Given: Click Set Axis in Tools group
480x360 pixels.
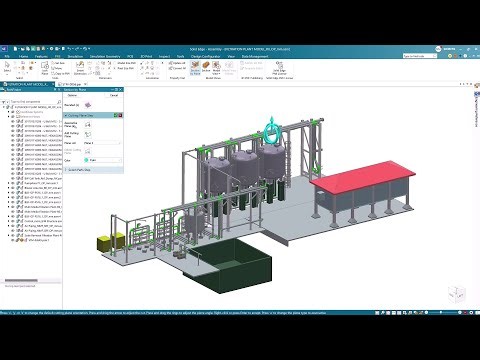Looking at the screenshot, I should point(59,63).
